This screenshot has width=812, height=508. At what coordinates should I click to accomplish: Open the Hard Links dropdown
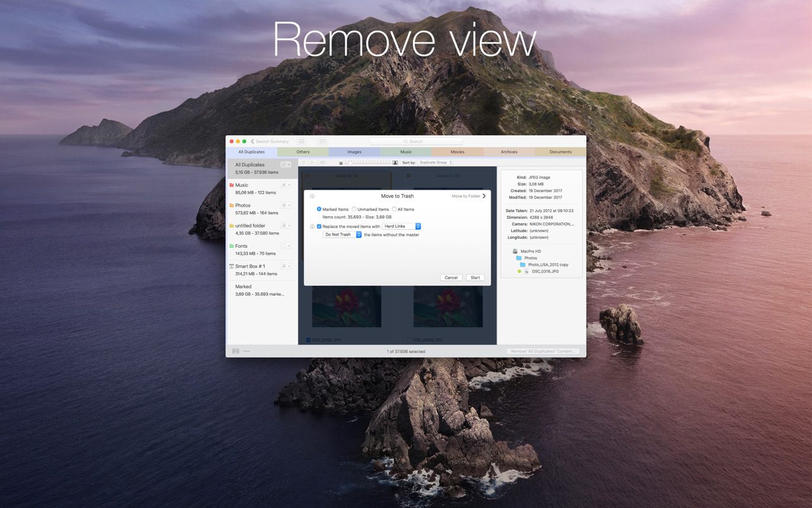tap(402, 226)
